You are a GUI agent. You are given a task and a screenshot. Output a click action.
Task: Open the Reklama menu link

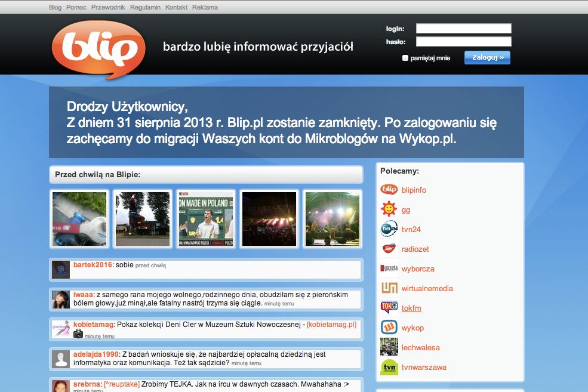205,7
